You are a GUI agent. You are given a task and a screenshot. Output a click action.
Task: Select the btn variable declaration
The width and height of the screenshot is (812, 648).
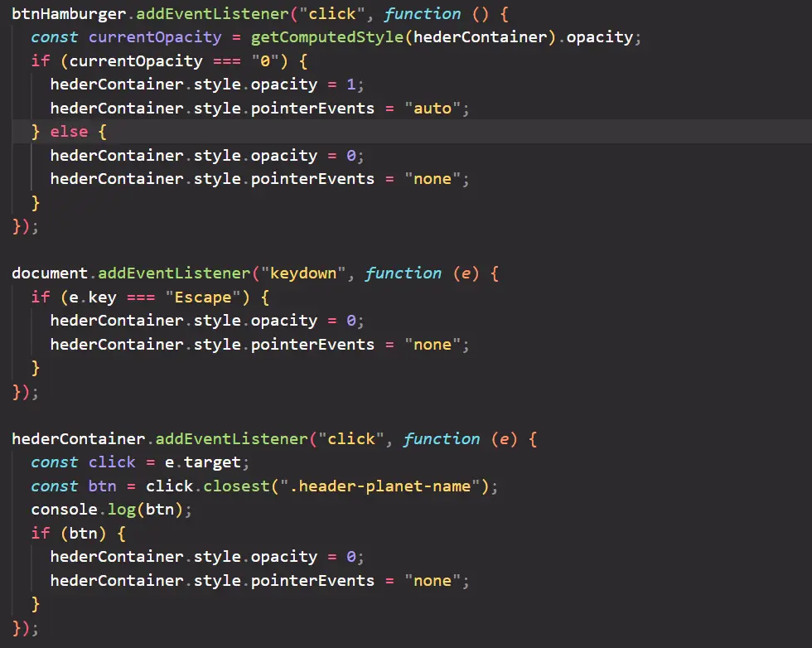[102, 486]
